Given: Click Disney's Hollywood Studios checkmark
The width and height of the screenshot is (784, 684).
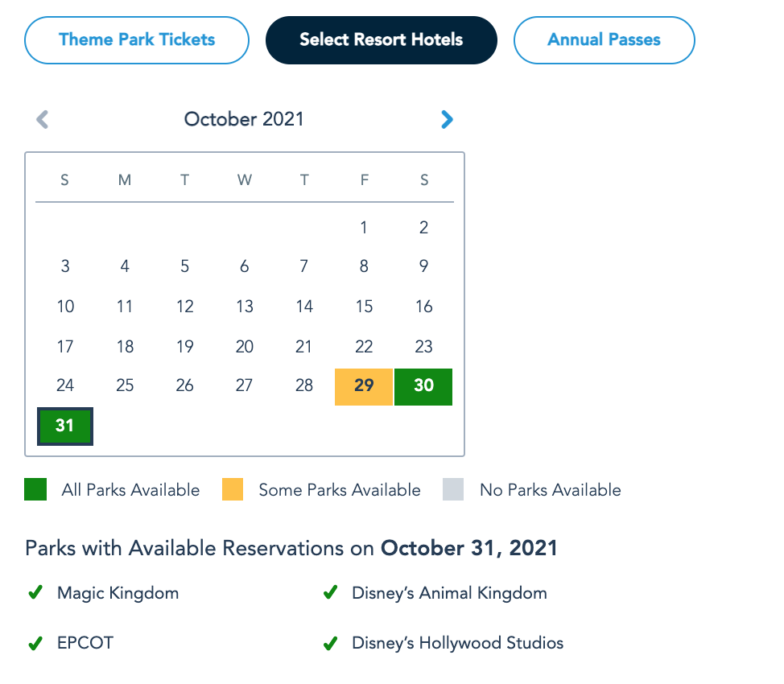Looking at the screenshot, I should click(329, 643).
